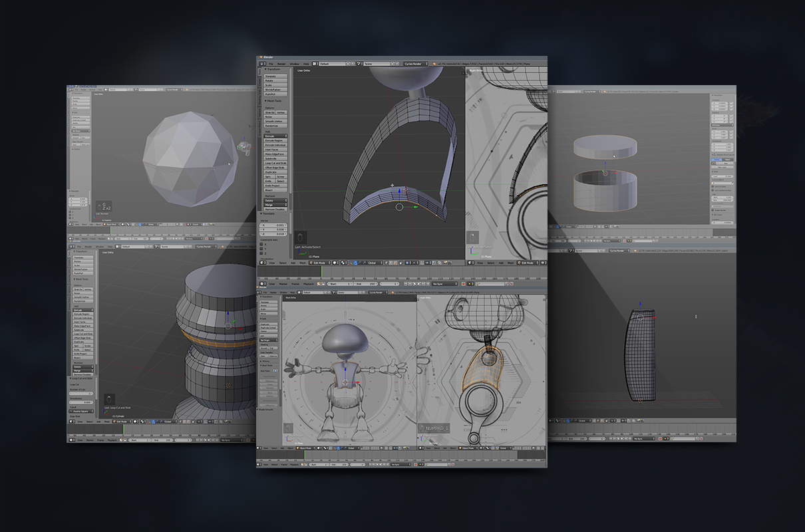Toggle the 3D manipulator axes icon in the arch-mesh window's header
The image size is (805, 532).
click(351, 263)
